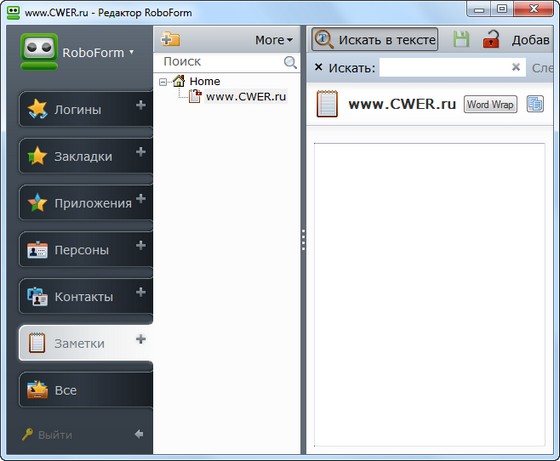Open the RoboForm logo menu

point(98,53)
